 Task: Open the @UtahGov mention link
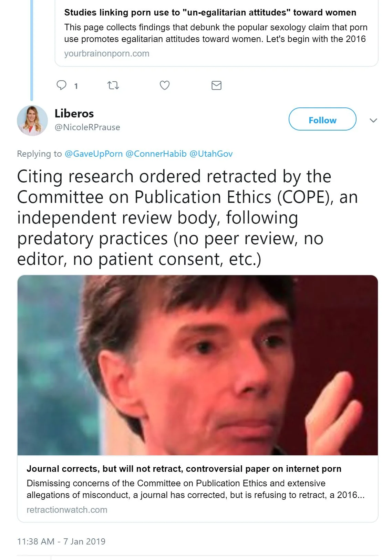(211, 154)
